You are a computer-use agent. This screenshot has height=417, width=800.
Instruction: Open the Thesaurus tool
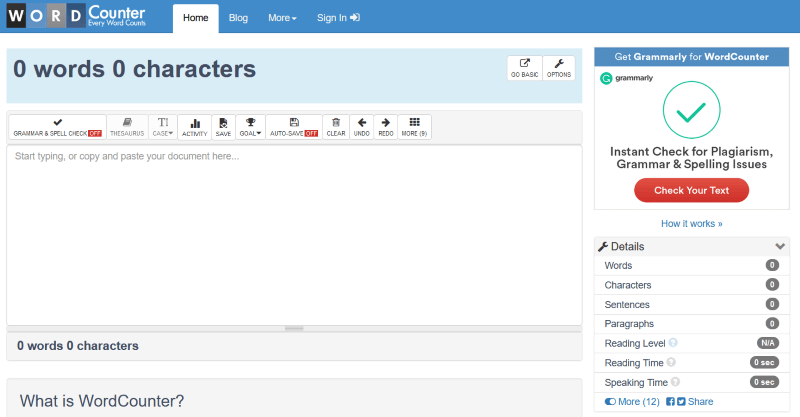pyautogui.click(x=127, y=127)
